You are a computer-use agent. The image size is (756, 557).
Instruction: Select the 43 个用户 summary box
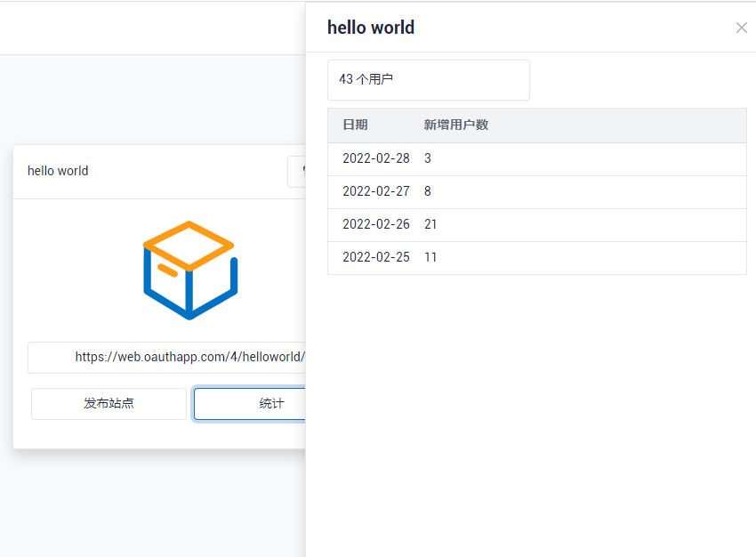pyautogui.click(x=428, y=80)
